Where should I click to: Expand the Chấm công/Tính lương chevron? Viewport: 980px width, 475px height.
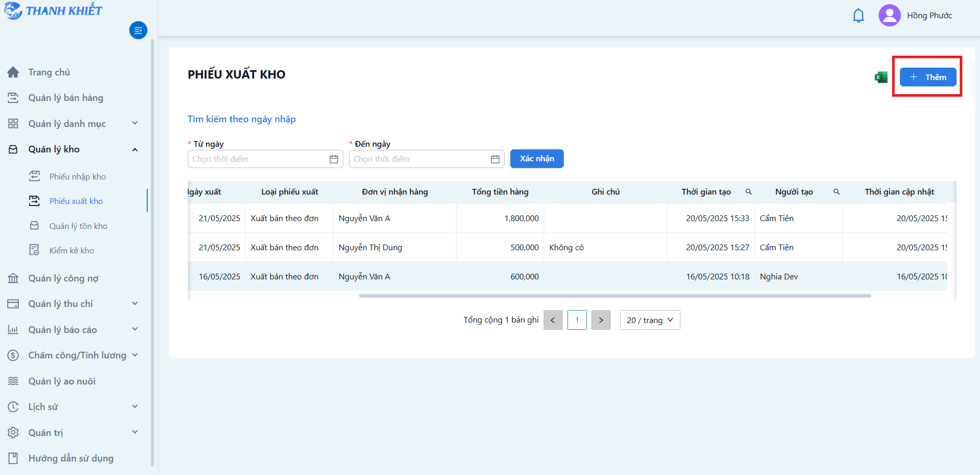point(135,355)
